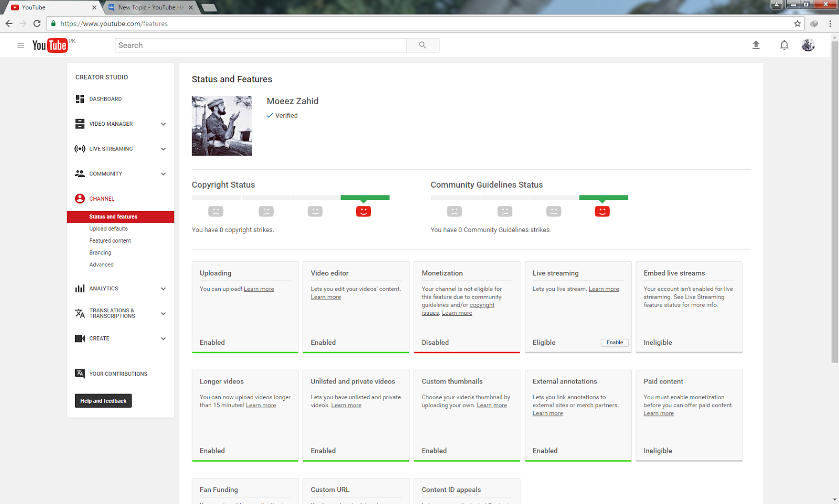Viewport: 839px width, 504px height.
Task: Click Enable for Live streaming
Action: pos(615,343)
